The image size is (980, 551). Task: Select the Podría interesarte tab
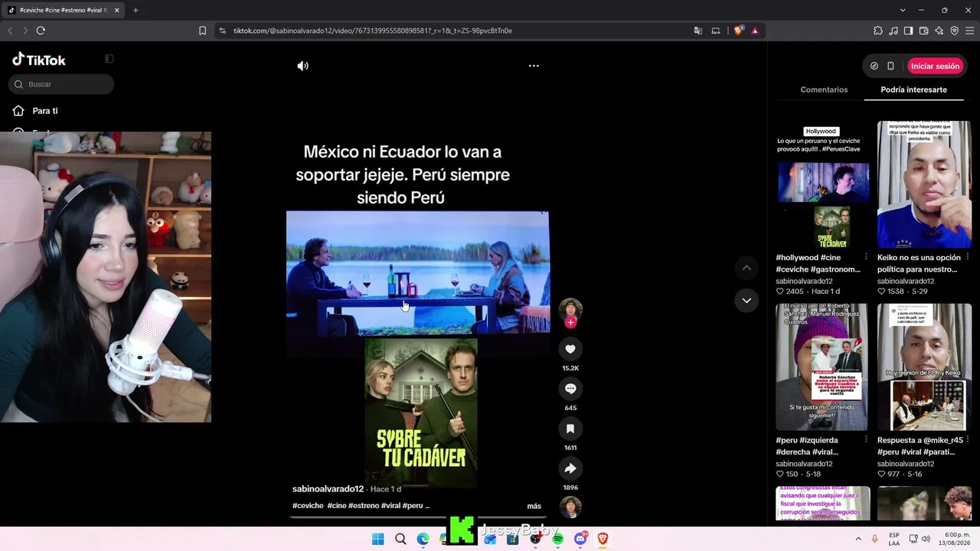point(913,90)
